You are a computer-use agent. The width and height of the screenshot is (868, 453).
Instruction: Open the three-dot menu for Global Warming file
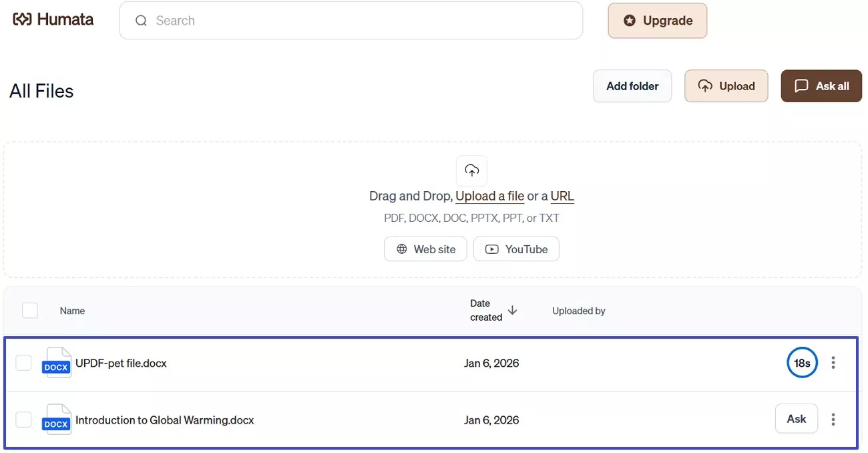(x=833, y=419)
